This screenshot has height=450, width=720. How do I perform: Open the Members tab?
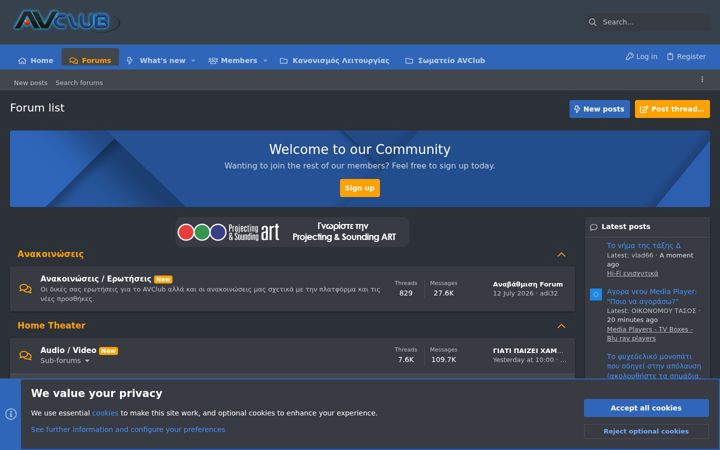(x=233, y=60)
